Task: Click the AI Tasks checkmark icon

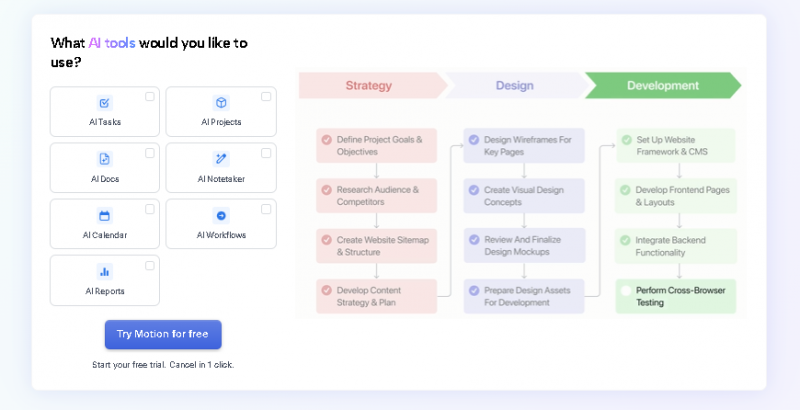Action: 104,103
